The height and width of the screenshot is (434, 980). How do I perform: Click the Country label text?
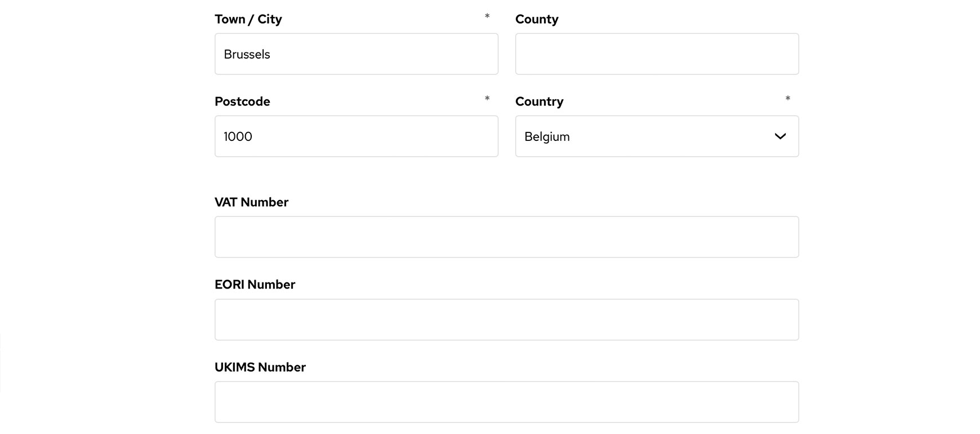coord(539,101)
